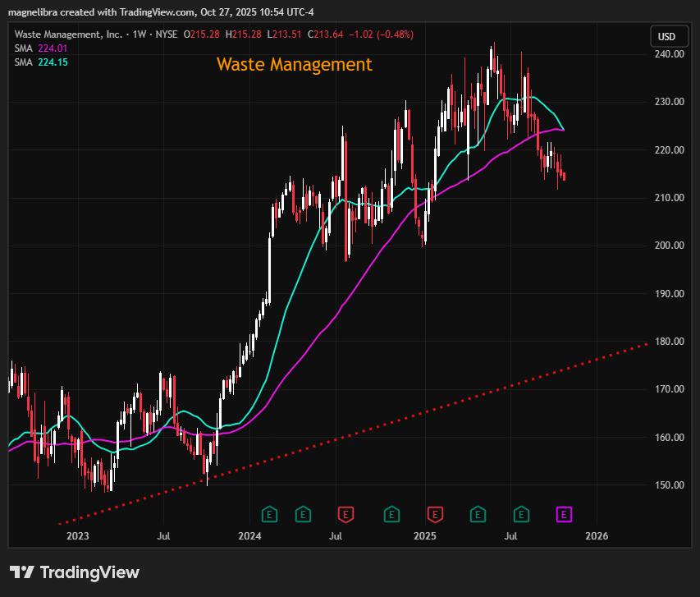Click the 240.00 price axis label

(x=669, y=54)
